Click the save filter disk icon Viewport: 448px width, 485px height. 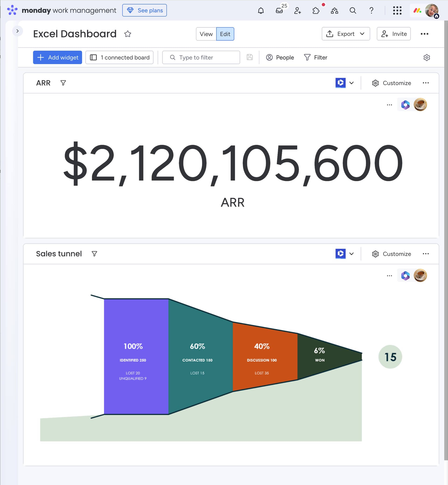pos(250,57)
